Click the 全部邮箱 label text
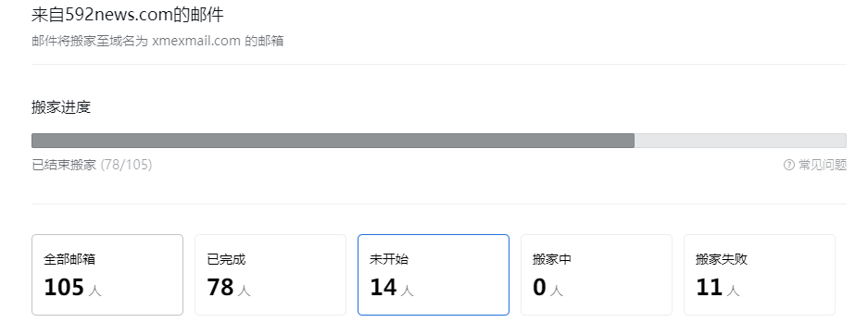The width and height of the screenshot is (868, 335). click(64, 259)
